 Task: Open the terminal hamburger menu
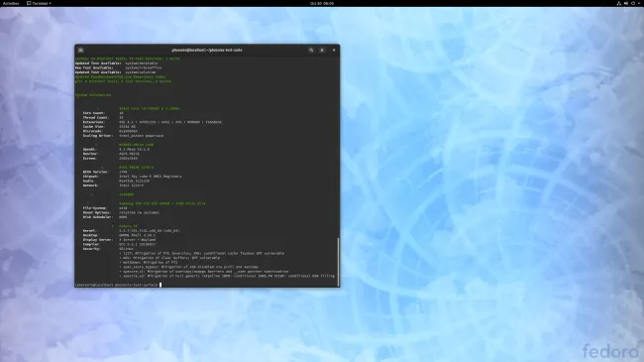322,50
